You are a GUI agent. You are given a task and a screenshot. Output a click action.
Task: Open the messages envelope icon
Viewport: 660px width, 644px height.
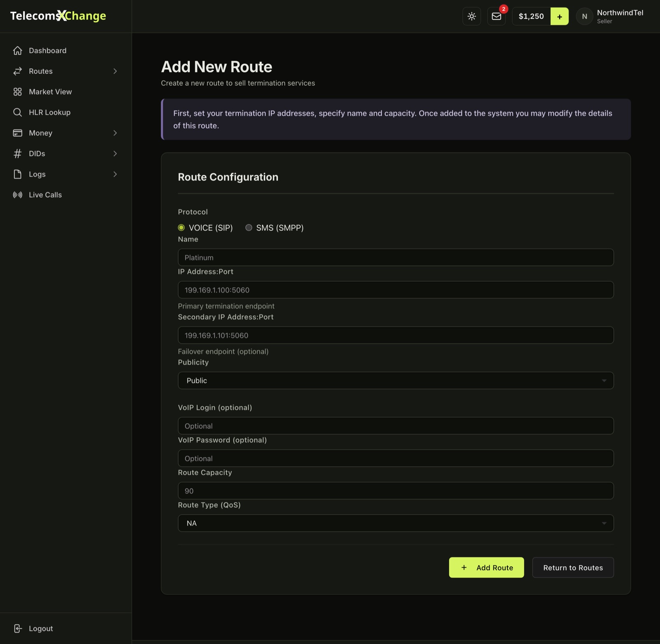496,16
